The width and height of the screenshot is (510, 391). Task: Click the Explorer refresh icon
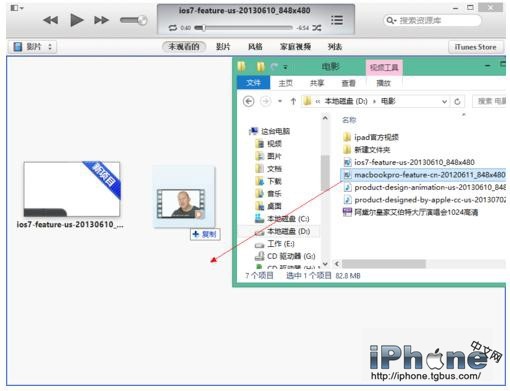[x=457, y=101]
